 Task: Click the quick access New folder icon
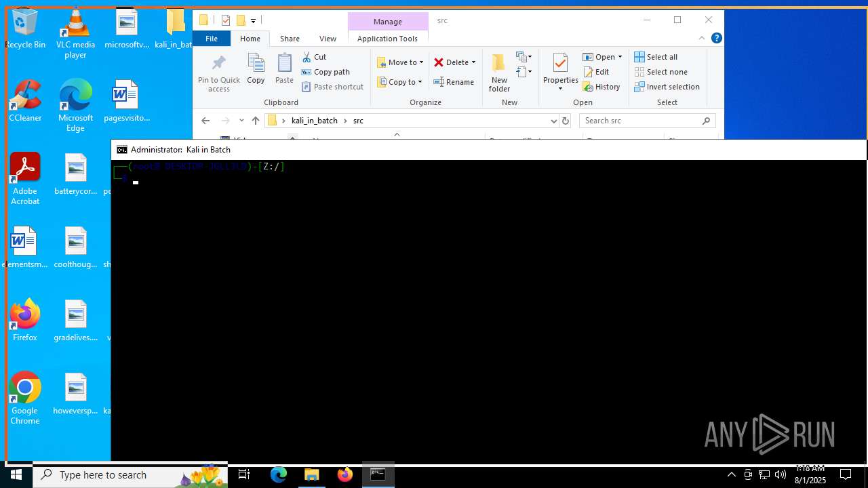tap(240, 20)
